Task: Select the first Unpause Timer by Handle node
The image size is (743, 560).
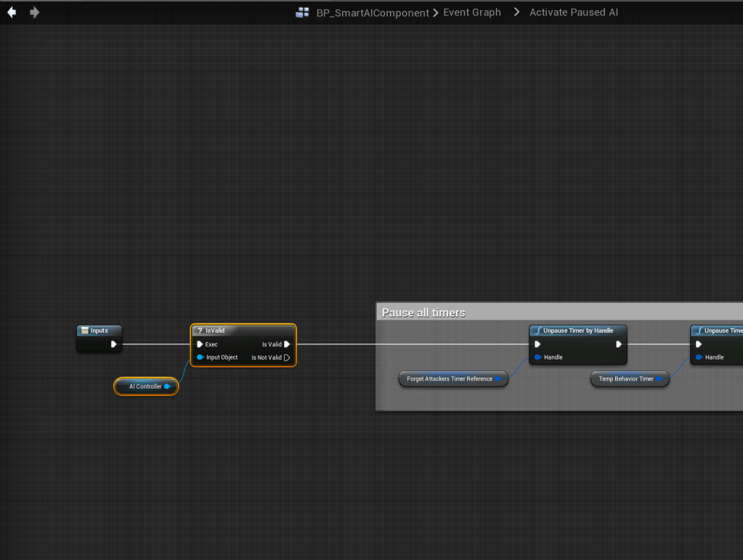Action: pos(577,330)
